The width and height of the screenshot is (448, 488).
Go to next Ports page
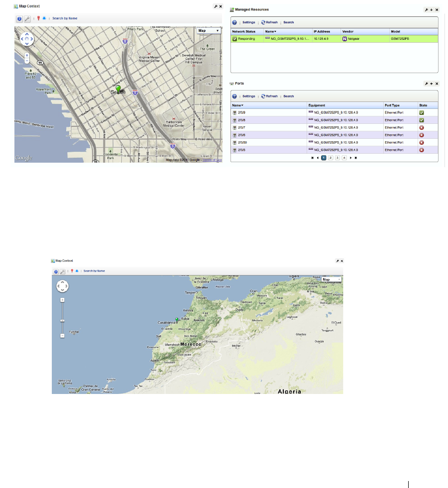click(x=350, y=158)
